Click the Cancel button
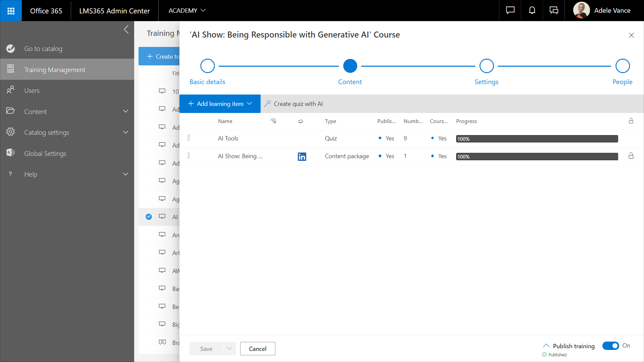 coord(258,349)
